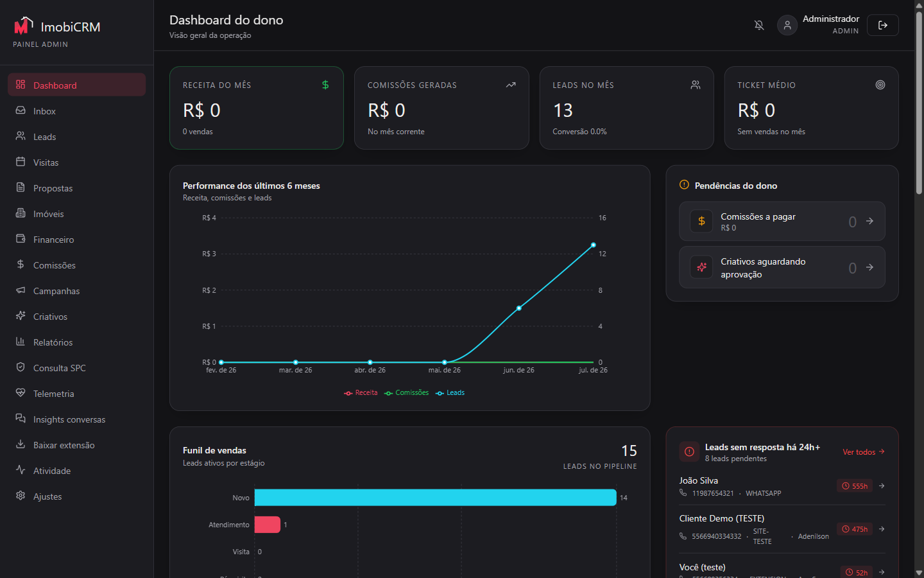This screenshot has width=924, height=578.
Task: Click the Telemetria heartbeat icon
Action: tap(21, 393)
